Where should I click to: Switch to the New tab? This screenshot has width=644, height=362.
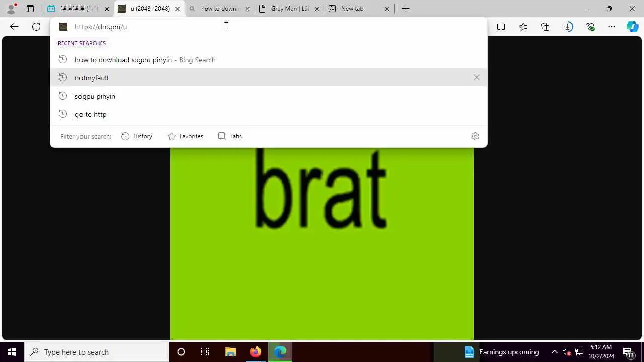[359, 9]
